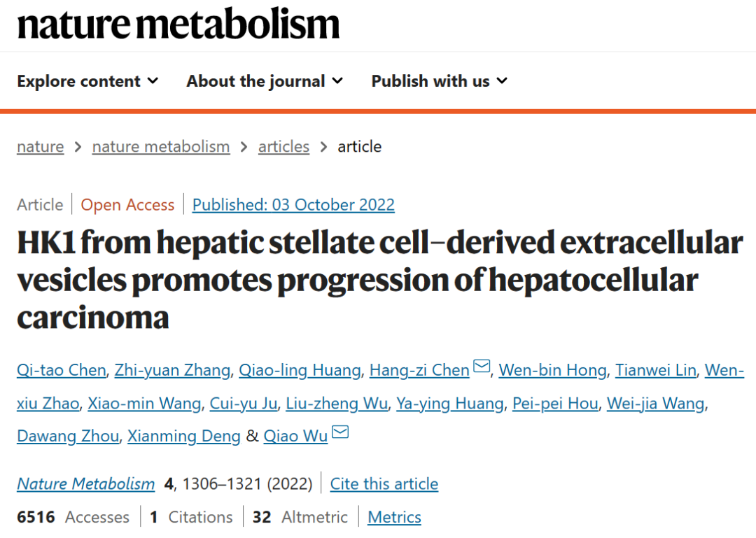The image size is (756, 538).
Task: Click the email envelope icon after Hang-zi Chen
Action: click(x=482, y=366)
